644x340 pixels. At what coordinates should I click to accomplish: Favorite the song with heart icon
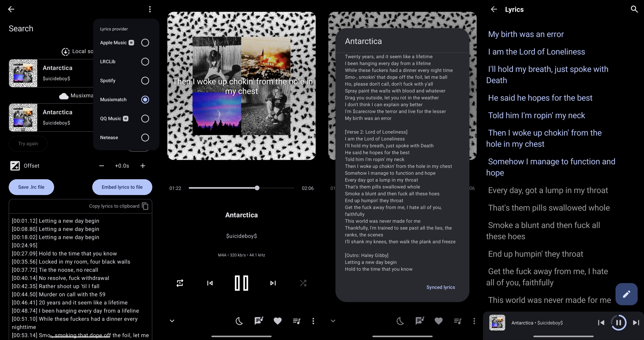tap(277, 321)
